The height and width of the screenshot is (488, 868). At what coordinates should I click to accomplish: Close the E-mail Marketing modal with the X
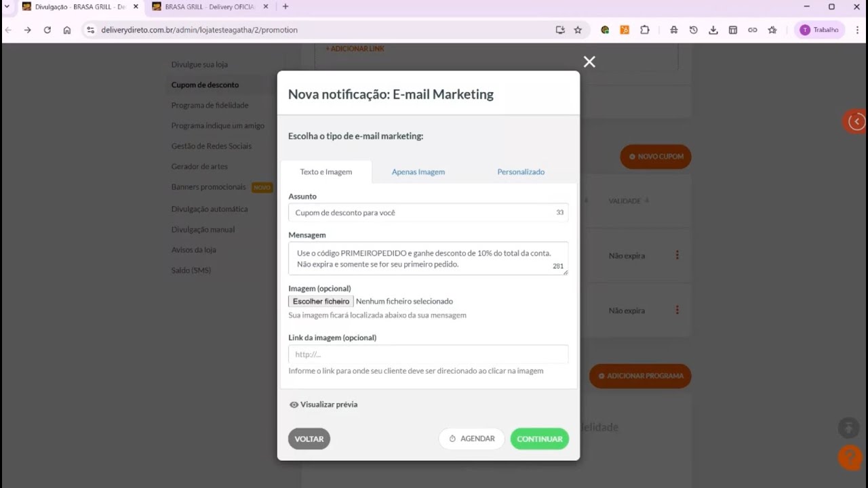[589, 62]
